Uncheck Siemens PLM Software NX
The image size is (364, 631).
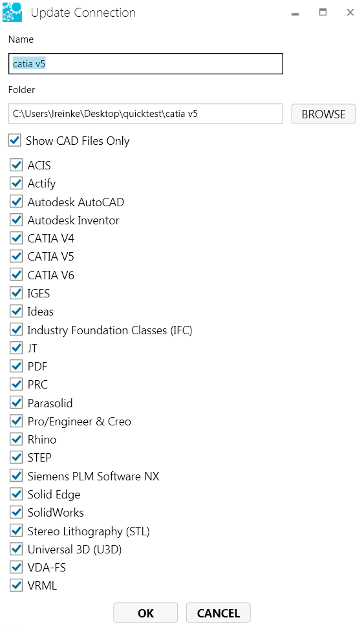tap(16, 476)
